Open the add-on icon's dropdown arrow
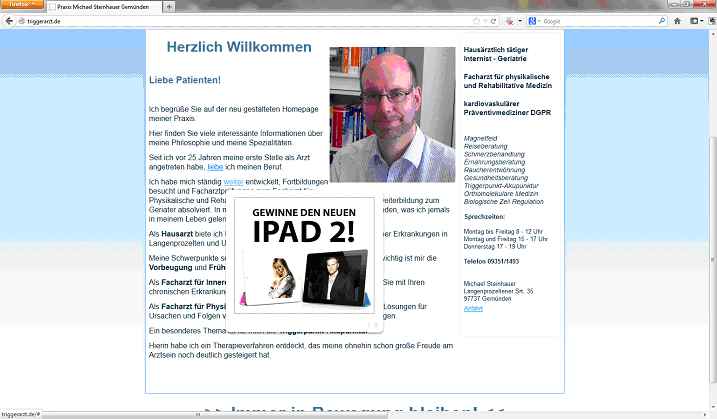The width and height of the screenshot is (717, 419). (519, 21)
